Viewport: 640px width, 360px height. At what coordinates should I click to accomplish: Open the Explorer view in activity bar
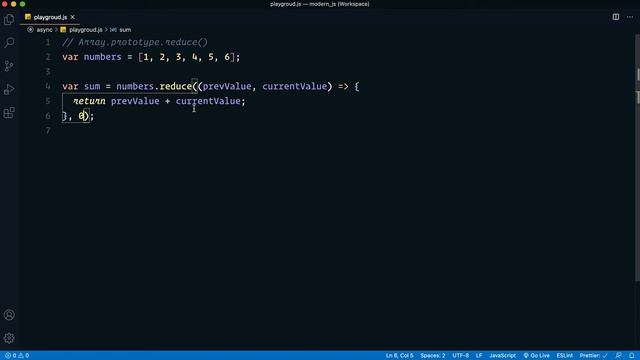tap(9, 19)
